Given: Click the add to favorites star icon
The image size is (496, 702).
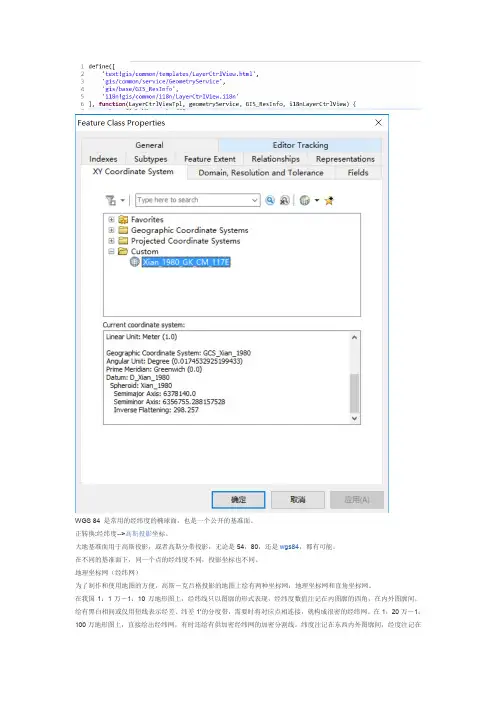Looking at the screenshot, I should [x=329, y=200].
